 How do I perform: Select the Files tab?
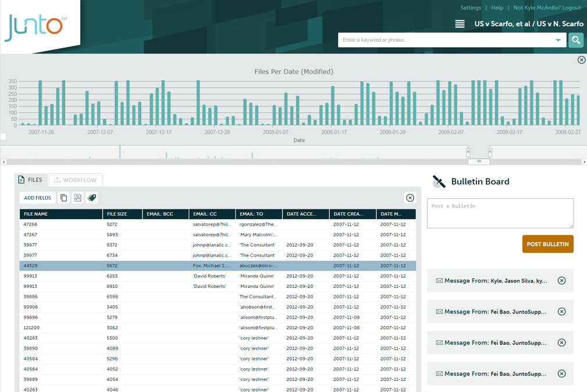[x=30, y=180]
